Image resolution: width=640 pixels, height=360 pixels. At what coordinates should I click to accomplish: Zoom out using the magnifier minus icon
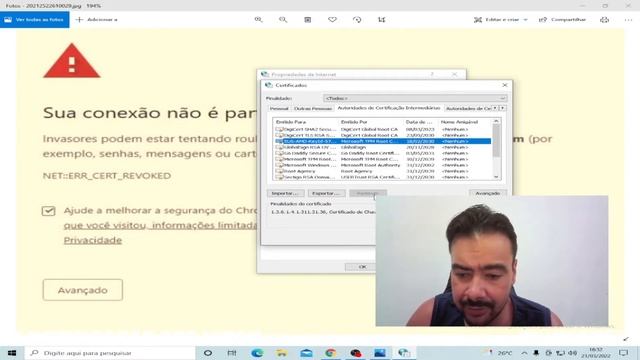click(x=283, y=20)
